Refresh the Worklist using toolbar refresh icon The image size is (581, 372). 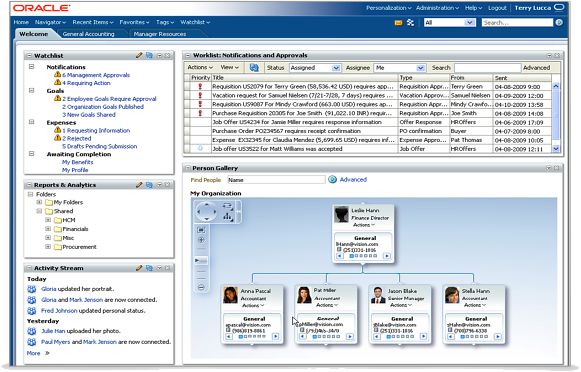(254, 67)
